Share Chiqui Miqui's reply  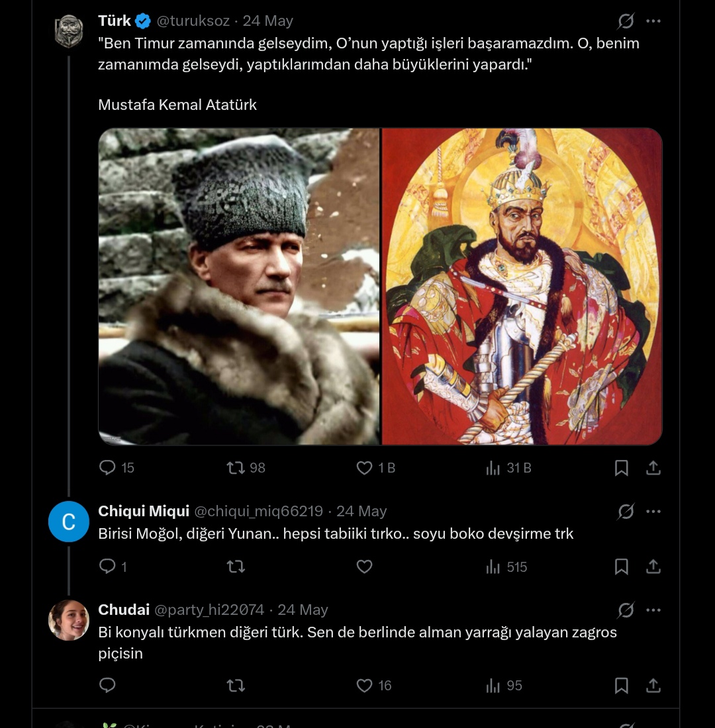[x=653, y=567]
